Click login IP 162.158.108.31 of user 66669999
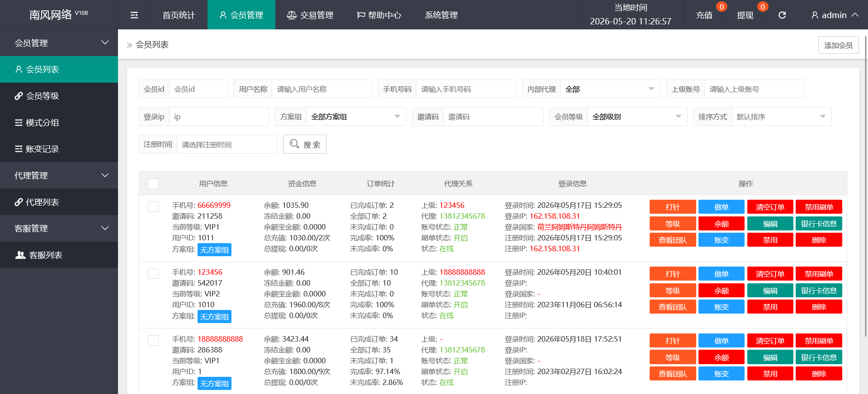 coord(554,216)
